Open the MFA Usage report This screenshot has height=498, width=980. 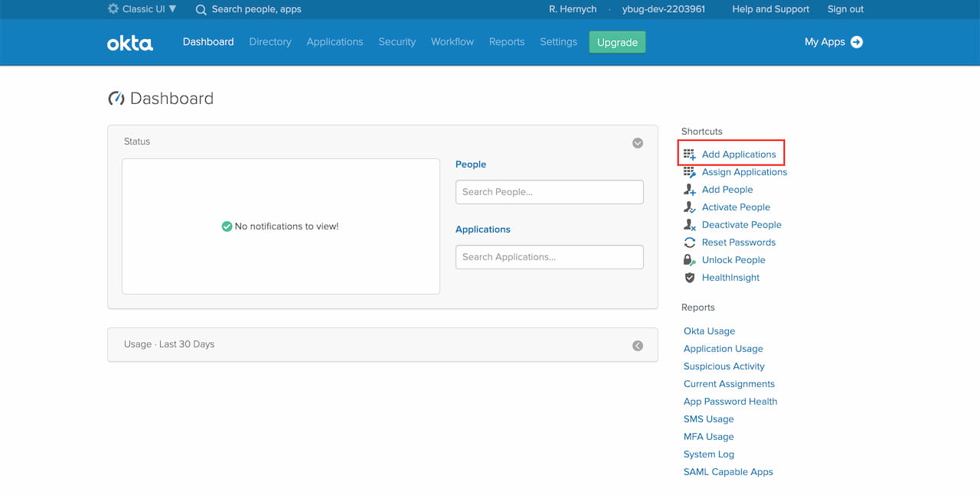[709, 437]
